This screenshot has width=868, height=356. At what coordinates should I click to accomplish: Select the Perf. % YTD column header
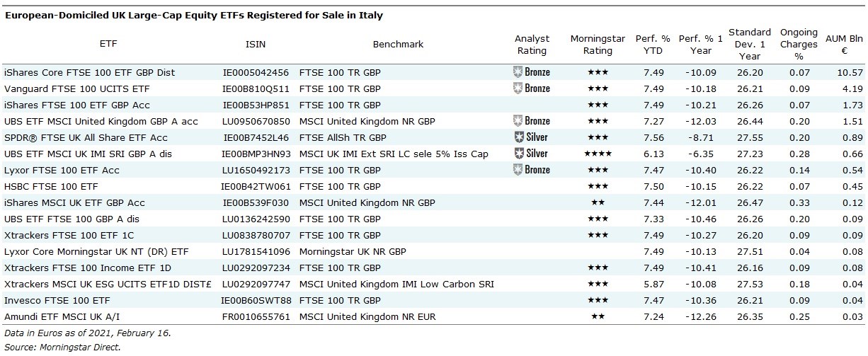[x=653, y=45]
